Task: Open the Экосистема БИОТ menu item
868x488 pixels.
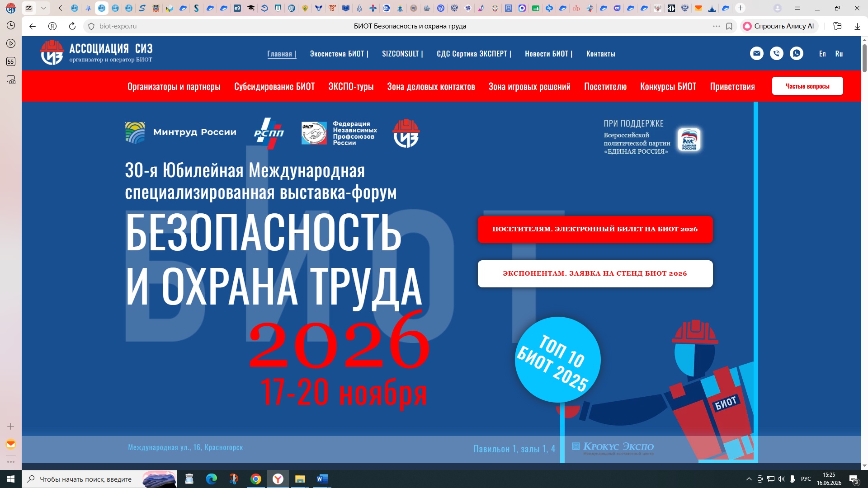Action: tap(339, 54)
